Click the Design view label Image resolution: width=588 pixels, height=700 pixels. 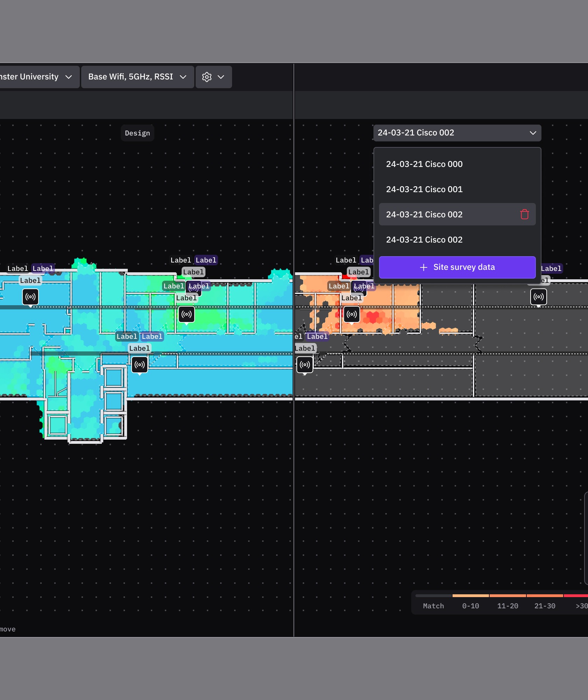click(138, 133)
